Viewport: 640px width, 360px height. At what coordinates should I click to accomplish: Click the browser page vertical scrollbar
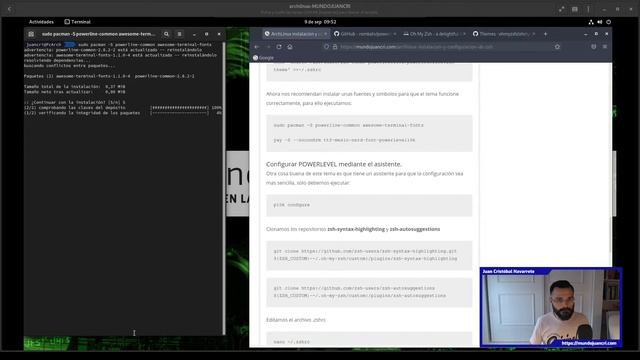611,235
